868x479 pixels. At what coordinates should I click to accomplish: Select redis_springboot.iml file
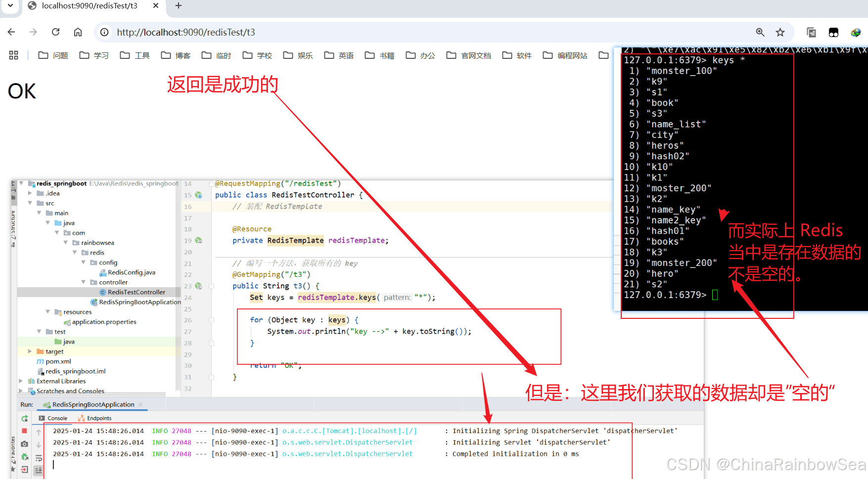pos(72,371)
